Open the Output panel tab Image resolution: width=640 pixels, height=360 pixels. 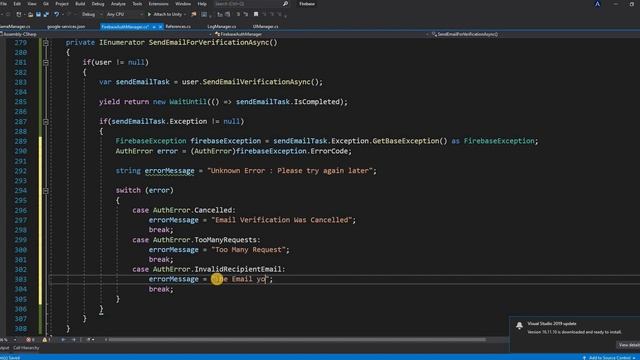pyautogui.click(x=4, y=348)
